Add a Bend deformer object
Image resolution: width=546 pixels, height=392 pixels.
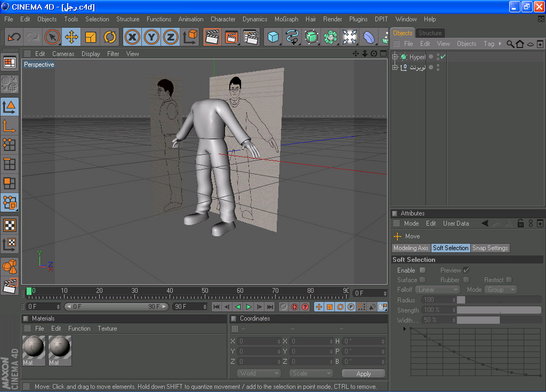point(369,37)
